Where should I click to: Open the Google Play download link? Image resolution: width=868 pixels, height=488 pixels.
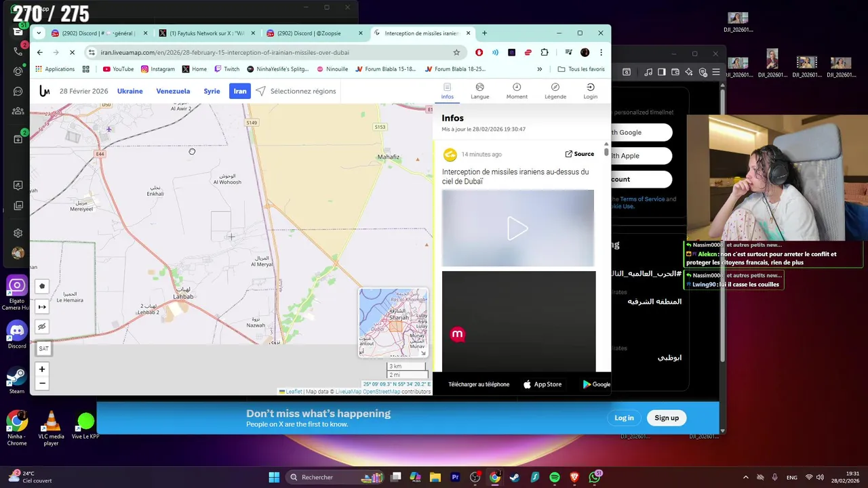click(597, 384)
